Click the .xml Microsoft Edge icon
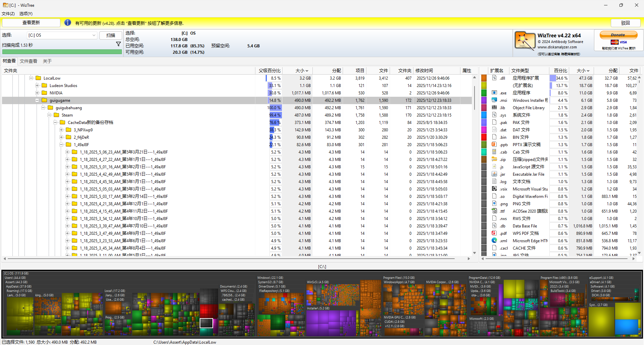 494,241
